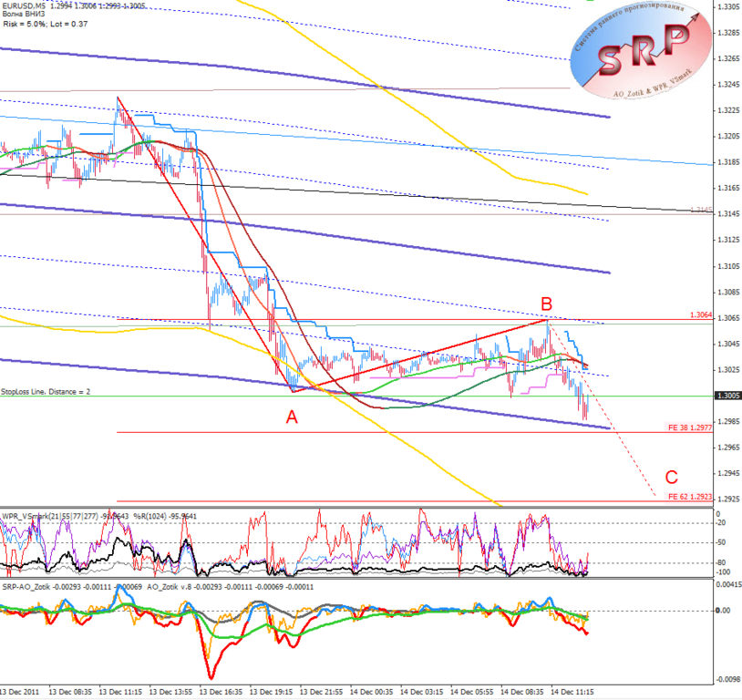Click the -50 level on WPR scale
Image resolution: width=742 pixels, height=700 pixels.
[x=721, y=543]
